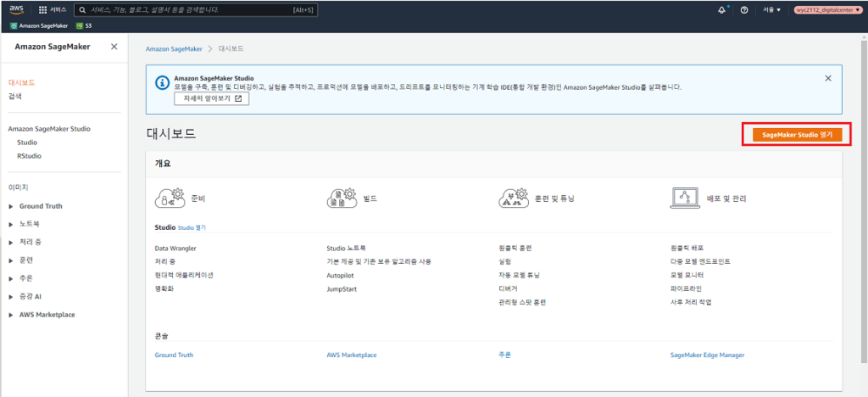Click the 원클릭 배포 entry

coord(687,249)
